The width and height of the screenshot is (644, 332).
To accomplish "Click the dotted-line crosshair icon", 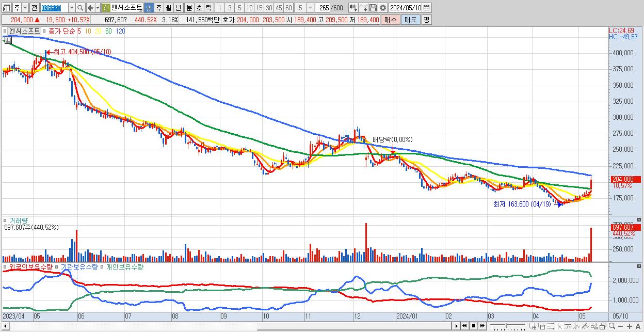I will point(551,326).
